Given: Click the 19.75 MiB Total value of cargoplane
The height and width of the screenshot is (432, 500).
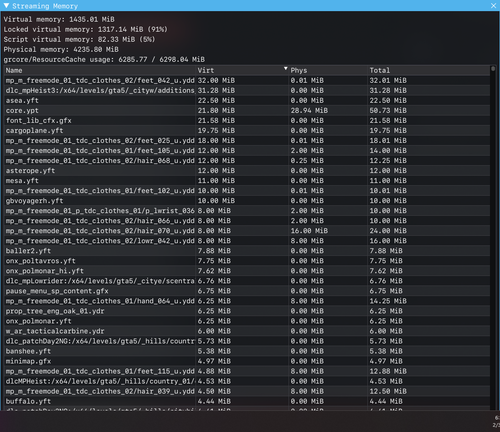Looking at the screenshot, I should coord(388,130).
